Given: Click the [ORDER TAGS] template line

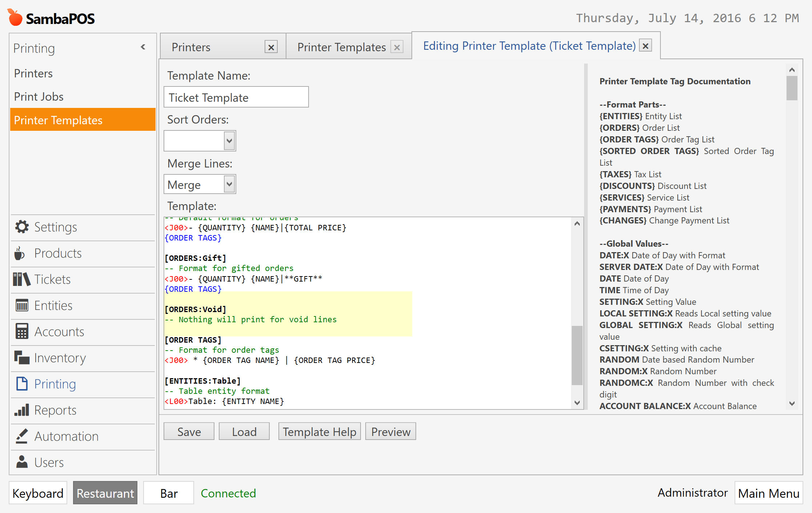Looking at the screenshot, I should pos(193,340).
